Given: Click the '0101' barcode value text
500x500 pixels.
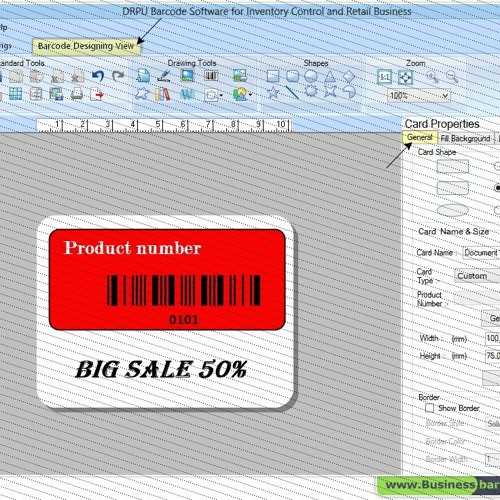Looking at the screenshot, I should point(184,320).
